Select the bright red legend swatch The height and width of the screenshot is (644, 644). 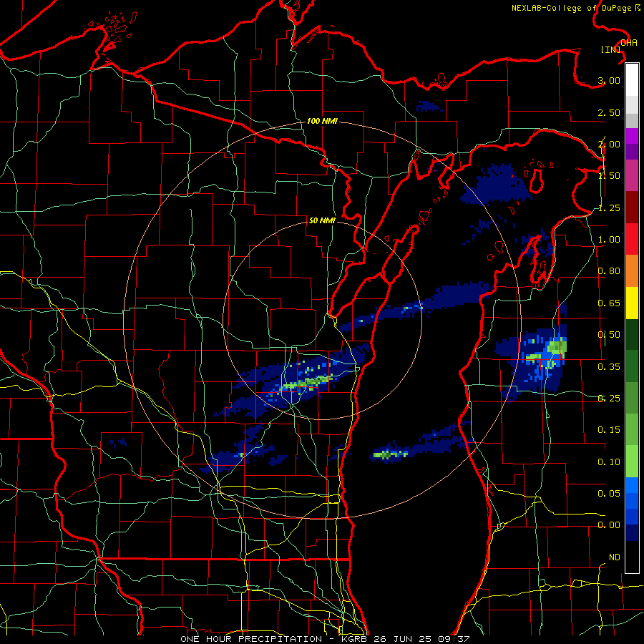point(632,239)
